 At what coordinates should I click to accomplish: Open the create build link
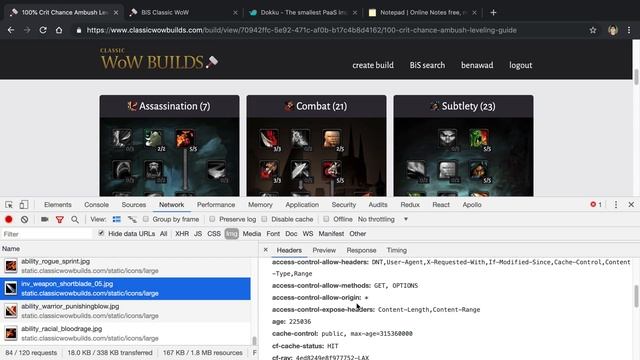pos(373,65)
